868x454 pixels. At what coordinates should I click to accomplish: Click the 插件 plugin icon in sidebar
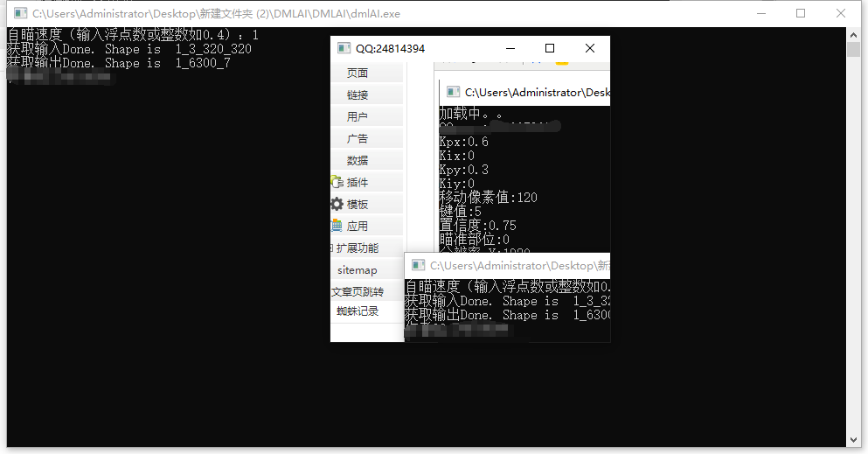[x=336, y=182]
